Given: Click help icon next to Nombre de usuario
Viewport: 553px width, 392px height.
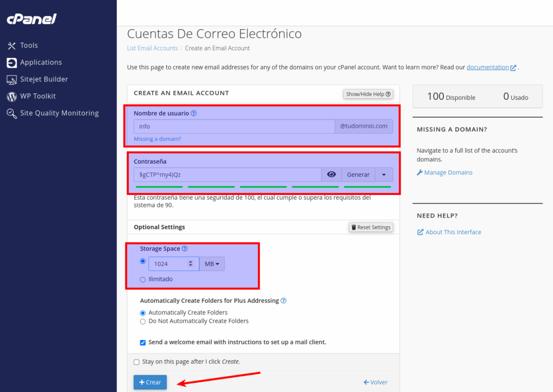Looking at the screenshot, I should point(194,113).
